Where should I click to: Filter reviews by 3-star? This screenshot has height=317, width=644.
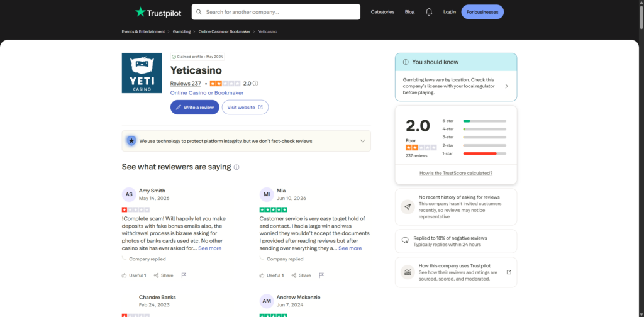pyautogui.click(x=474, y=137)
